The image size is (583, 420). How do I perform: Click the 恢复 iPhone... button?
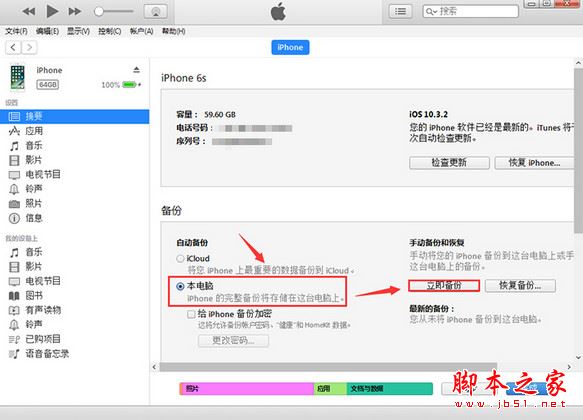click(x=534, y=162)
